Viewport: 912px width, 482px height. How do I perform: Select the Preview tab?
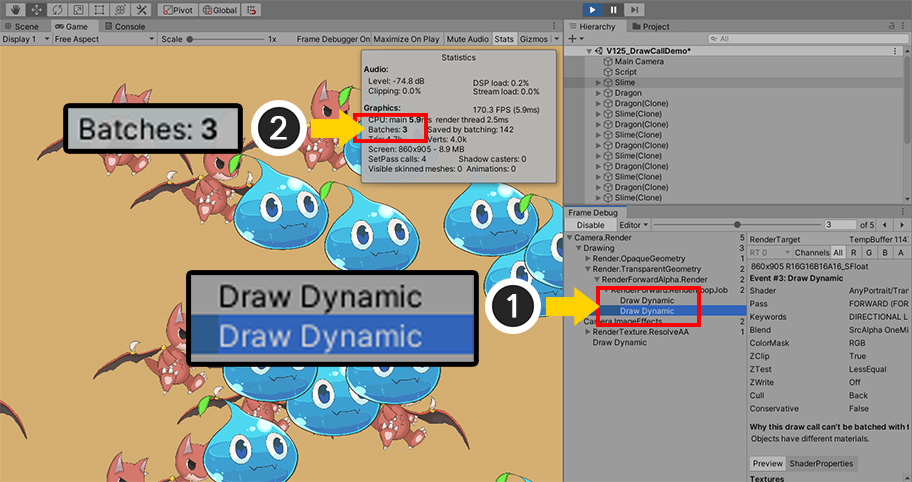768,463
